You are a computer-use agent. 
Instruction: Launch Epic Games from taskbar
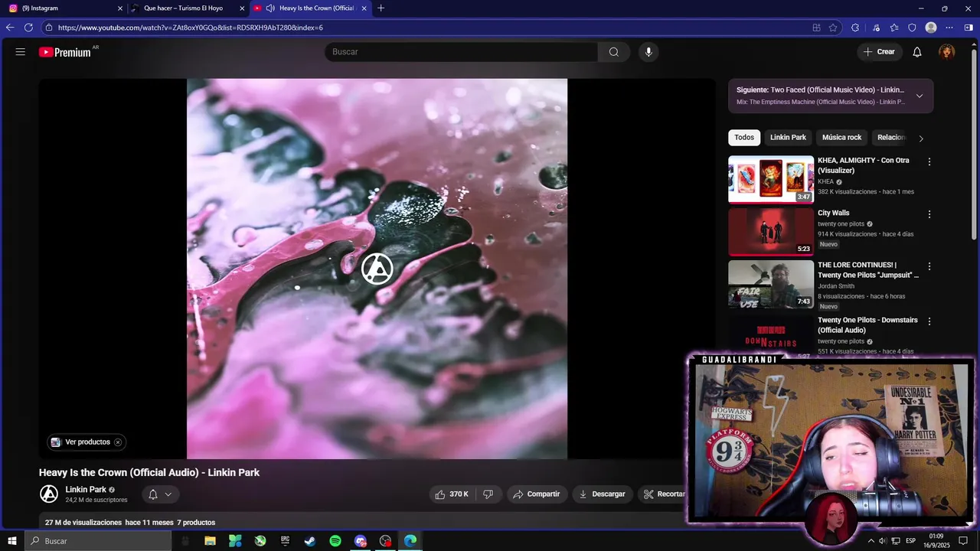[x=286, y=541]
